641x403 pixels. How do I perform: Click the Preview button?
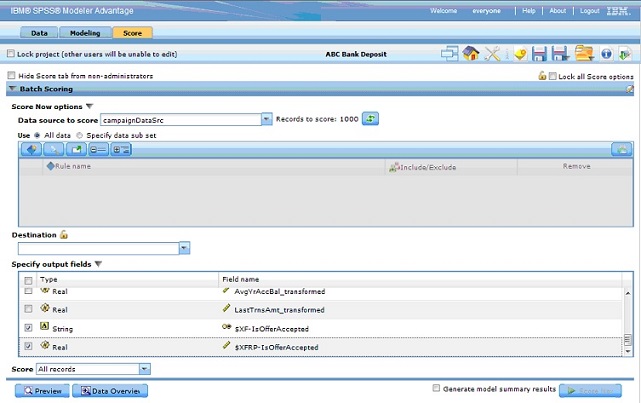[42, 391]
